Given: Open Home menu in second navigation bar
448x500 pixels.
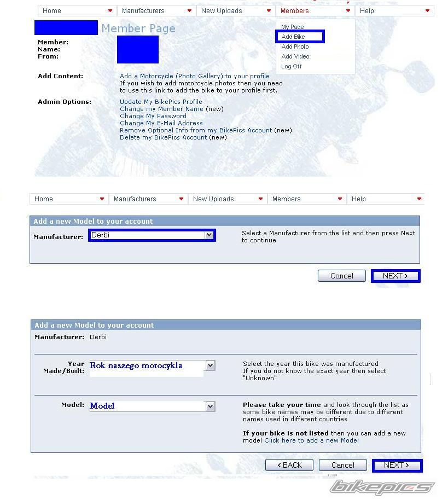Looking at the screenshot, I should point(69,199).
